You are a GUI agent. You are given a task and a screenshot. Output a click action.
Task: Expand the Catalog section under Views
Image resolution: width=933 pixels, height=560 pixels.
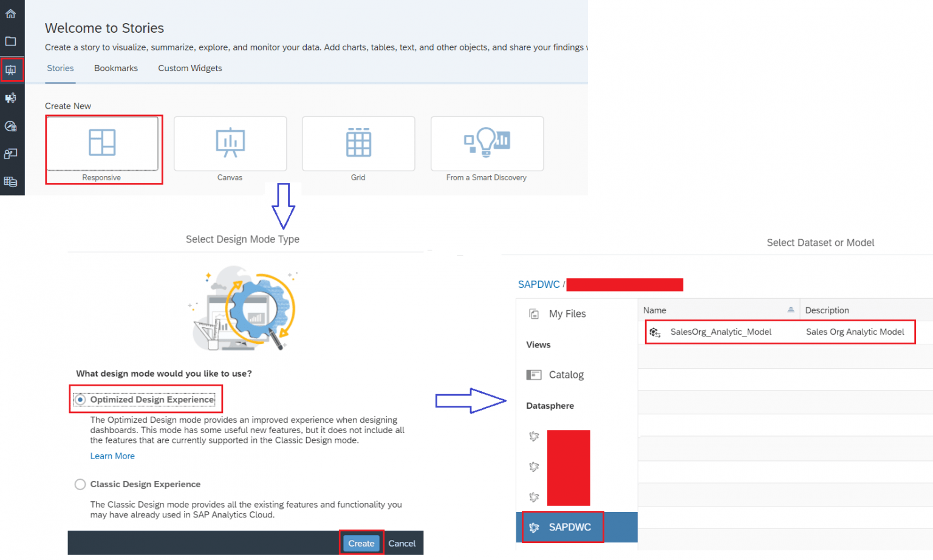566,375
